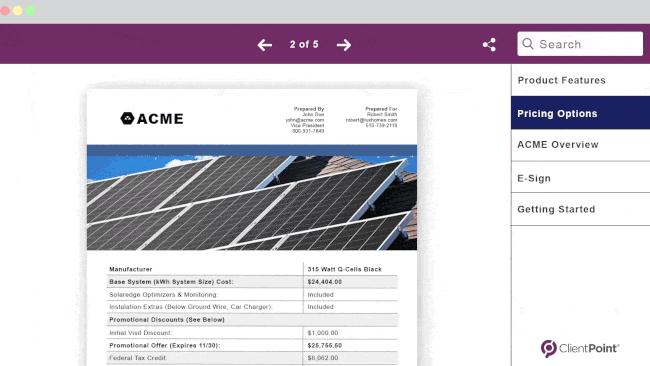650x366 pixels.
Task: Click 'Solaredge Optimizers & Monitoring' row label
Action: pyautogui.click(x=163, y=295)
